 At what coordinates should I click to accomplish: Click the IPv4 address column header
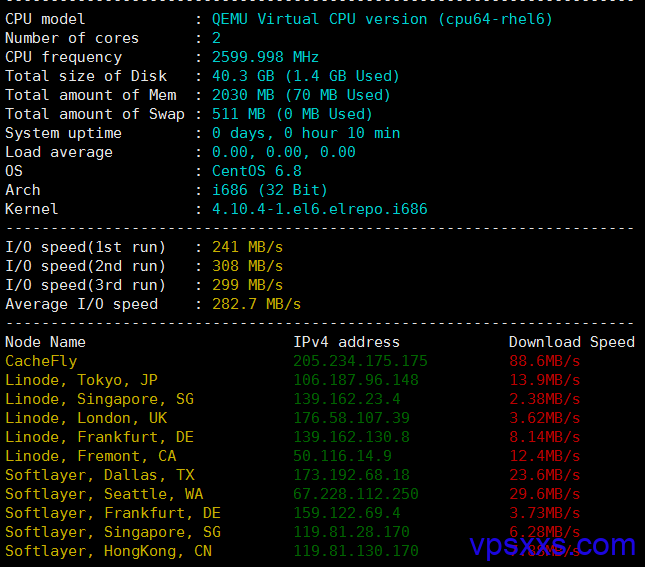pyautogui.click(x=346, y=342)
